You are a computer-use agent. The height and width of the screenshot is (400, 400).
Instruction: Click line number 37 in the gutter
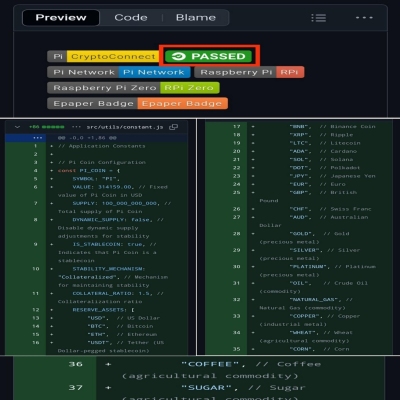click(x=75, y=388)
